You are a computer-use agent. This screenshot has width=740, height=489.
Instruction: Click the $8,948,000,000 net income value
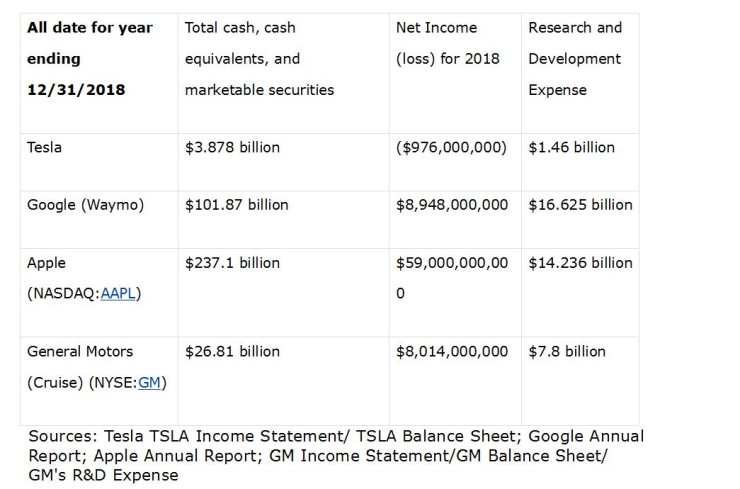(x=452, y=205)
